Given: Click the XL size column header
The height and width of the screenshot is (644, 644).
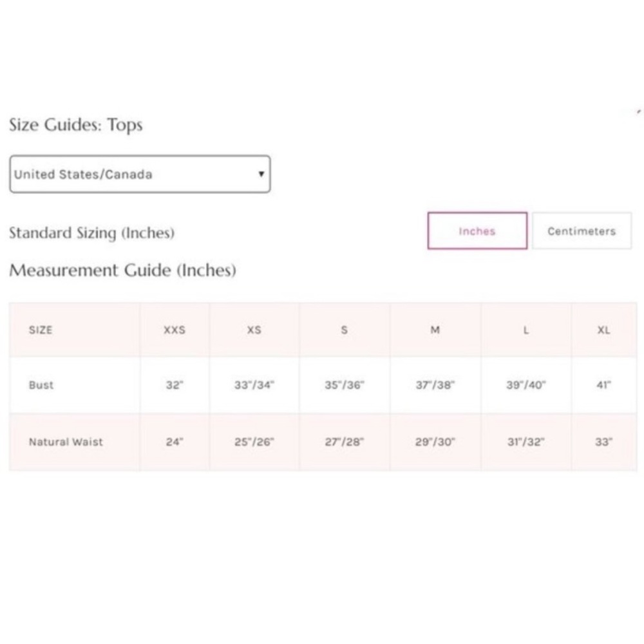Looking at the screenshot, I should (603, 330).
